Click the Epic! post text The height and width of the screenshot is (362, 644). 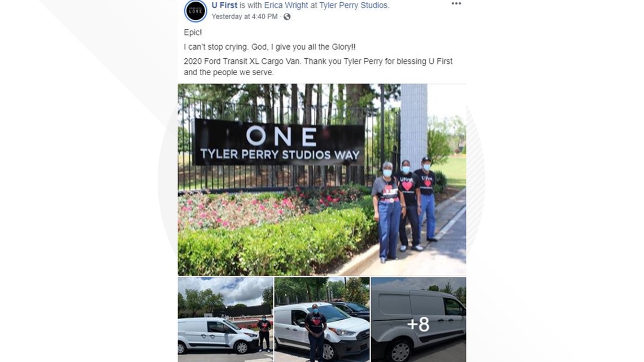click(193, 32)
